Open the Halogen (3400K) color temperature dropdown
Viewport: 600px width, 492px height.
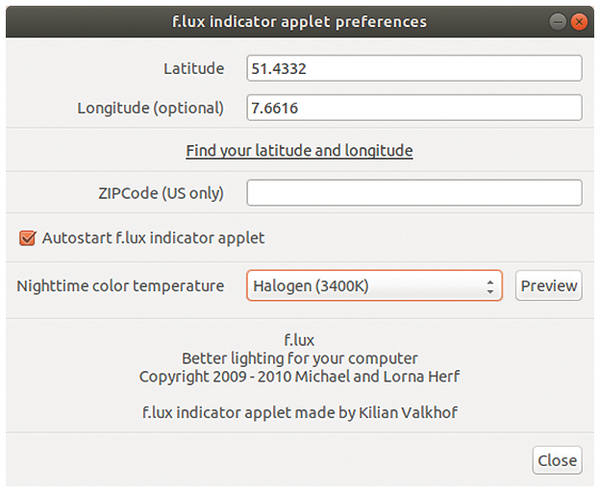coord(374,286)
